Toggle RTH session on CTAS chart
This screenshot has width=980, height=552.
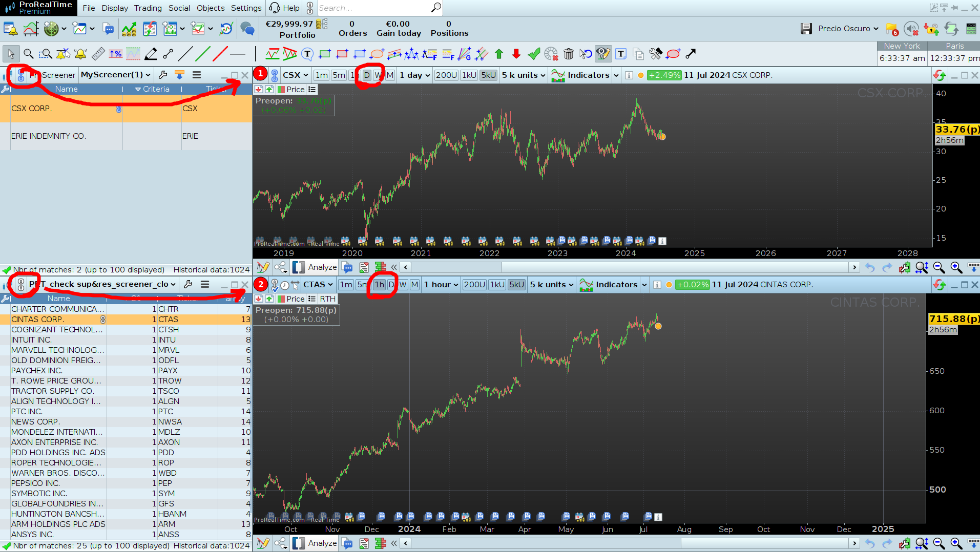click(328, 299)
